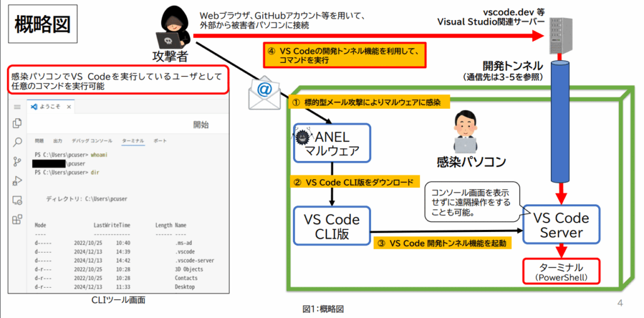Click the redacted black bar before \pcuser
This screenshot has height=318, width=644.
click(49, 164)
